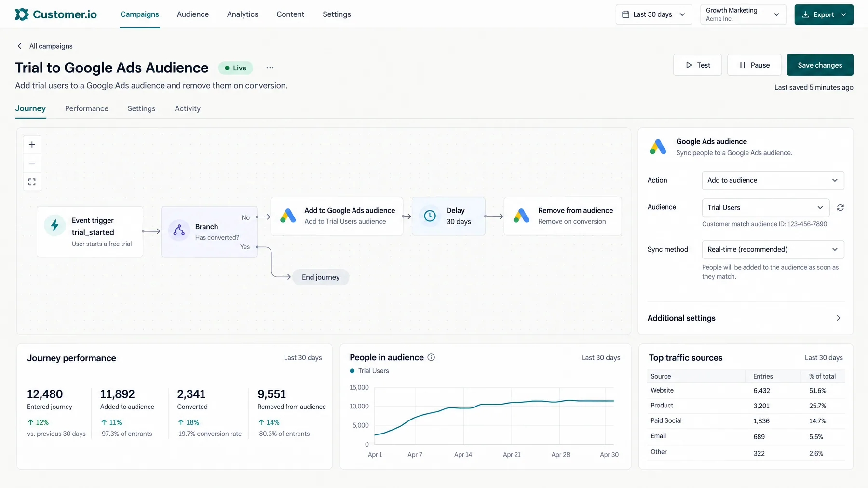Click the Customer.io logo icon
The height and width of the screenshot is (488, 868).
[x=22, y=14]
